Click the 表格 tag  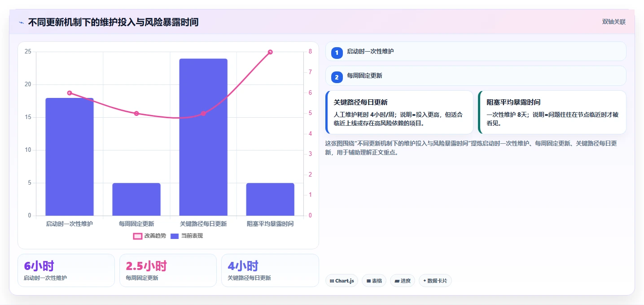[x=374, y=281]
